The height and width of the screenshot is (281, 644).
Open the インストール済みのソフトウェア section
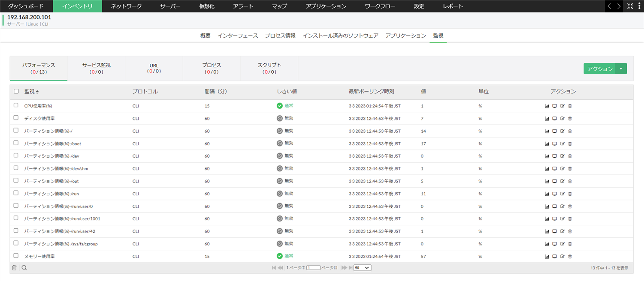click(341, 36)
